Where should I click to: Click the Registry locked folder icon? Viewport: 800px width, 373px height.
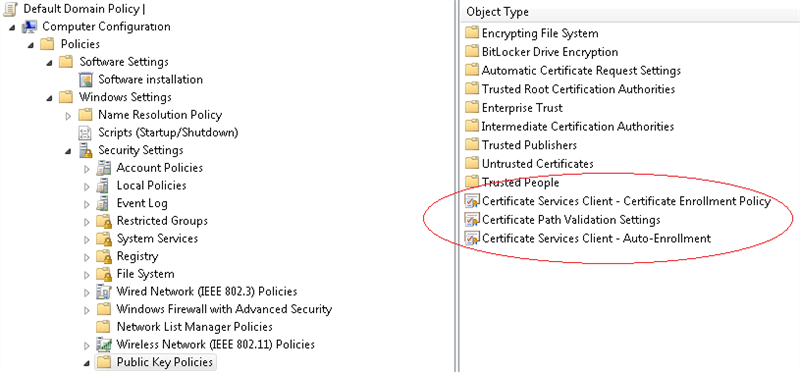click(104, 256)
